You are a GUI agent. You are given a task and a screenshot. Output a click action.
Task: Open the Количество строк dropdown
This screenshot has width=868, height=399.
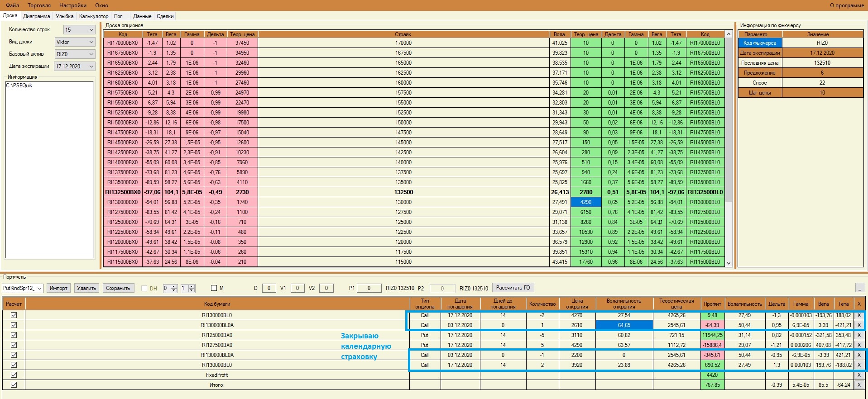(x=79, y=30)
